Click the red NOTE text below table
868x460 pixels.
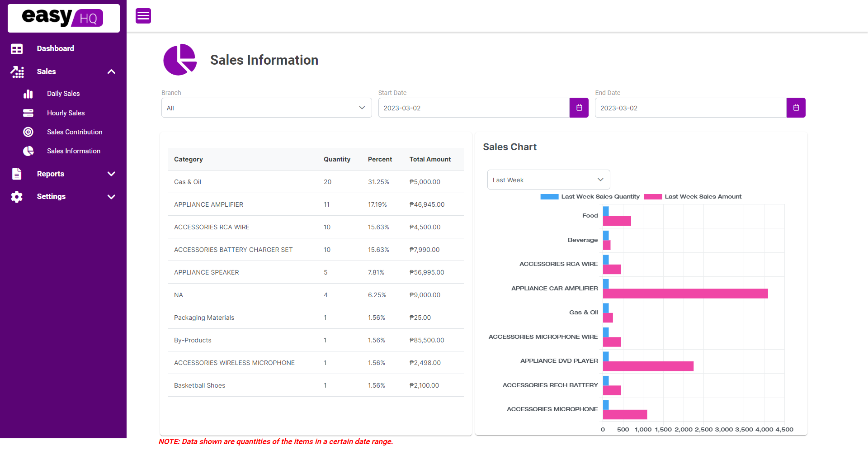(x=276, y=441)
